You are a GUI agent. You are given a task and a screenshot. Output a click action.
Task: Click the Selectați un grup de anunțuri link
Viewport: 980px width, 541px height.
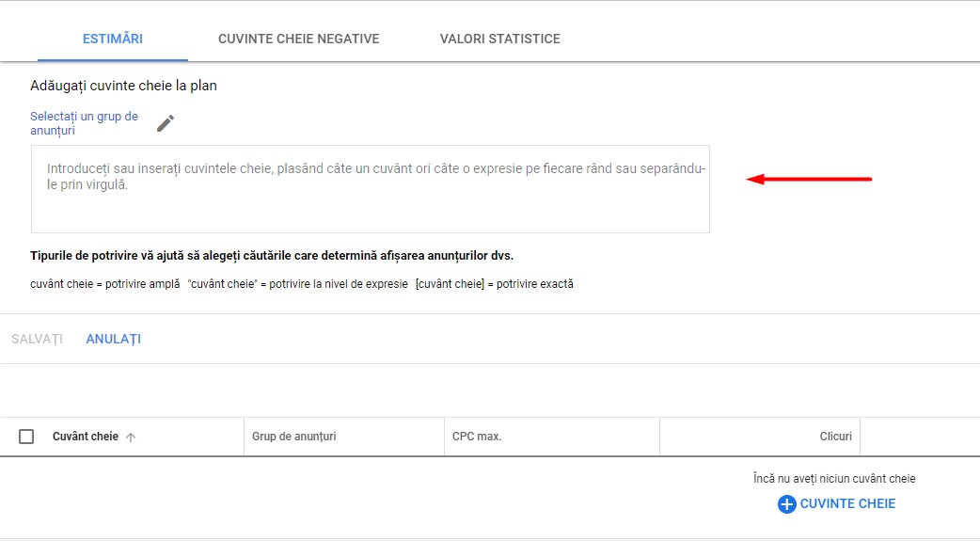(85, 123)
